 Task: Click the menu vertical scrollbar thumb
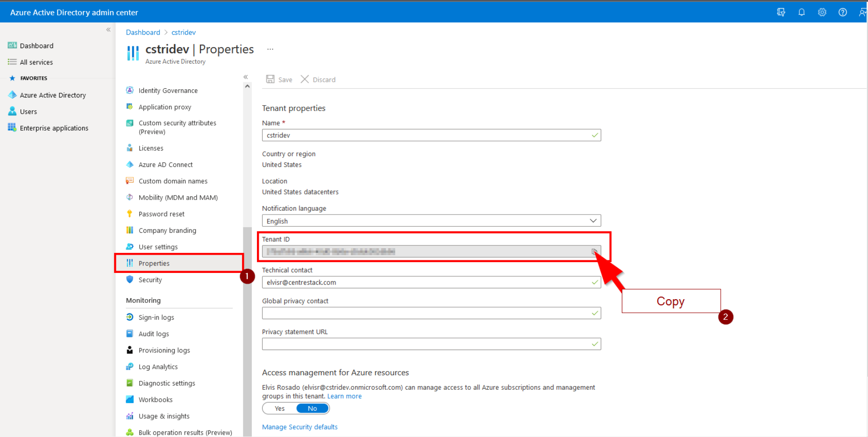click(248, 332)
